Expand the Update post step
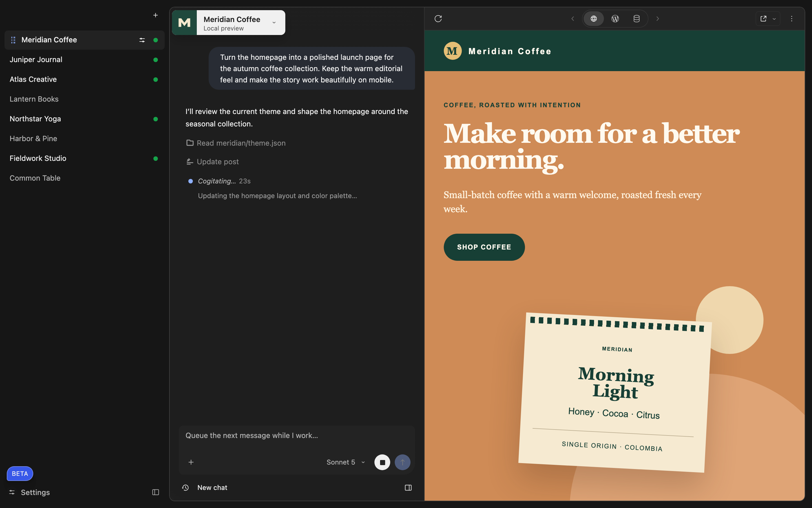This screenshot has width=812, height=508. pyautogui.click(x=212, y=162)
